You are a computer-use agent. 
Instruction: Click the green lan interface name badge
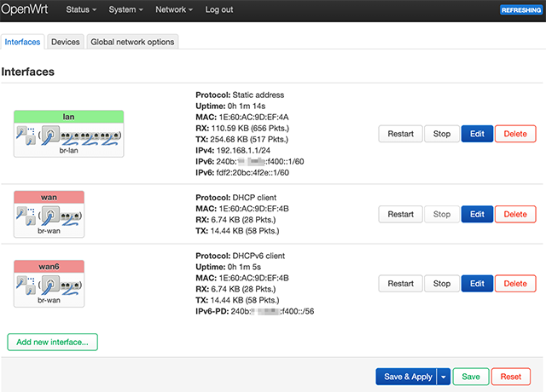click(69, 116)
